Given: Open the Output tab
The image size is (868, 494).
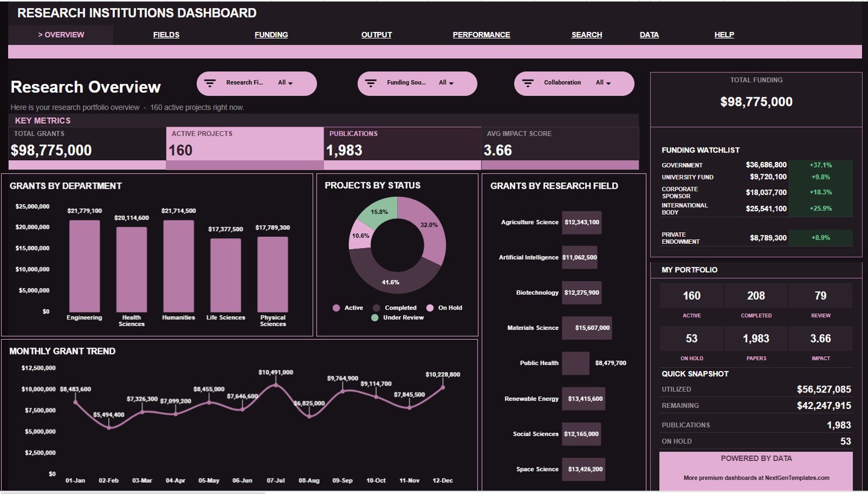Looking at the screenshot, I should [x=376, y=35].
